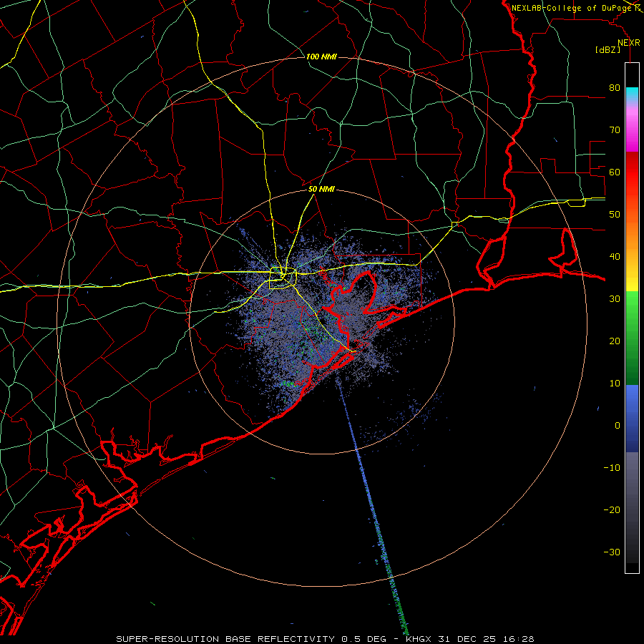
Task: Click the -10 dBZ scale value
Action: click(x=612, y=468)
